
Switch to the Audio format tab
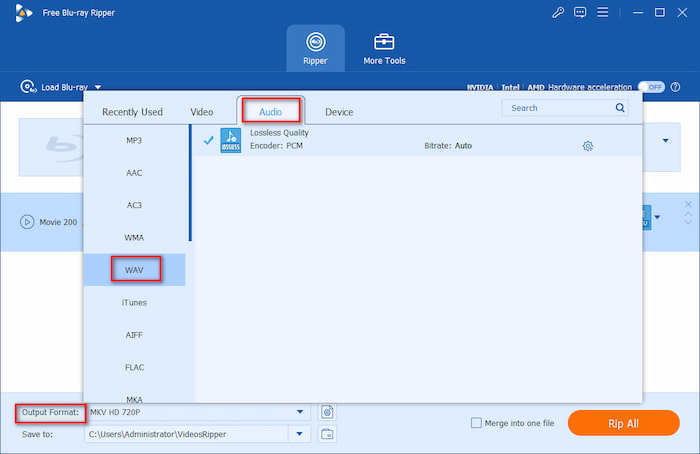click(271, 112)
